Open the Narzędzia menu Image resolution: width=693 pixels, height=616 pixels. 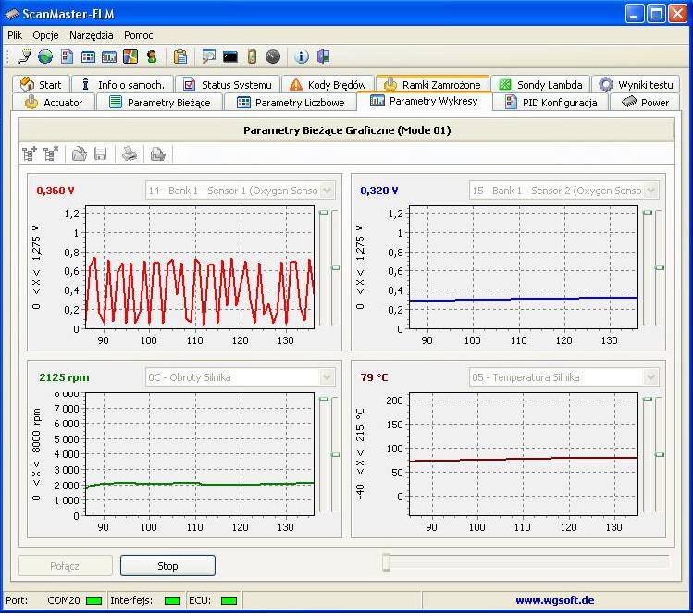(x=92, y=34)
